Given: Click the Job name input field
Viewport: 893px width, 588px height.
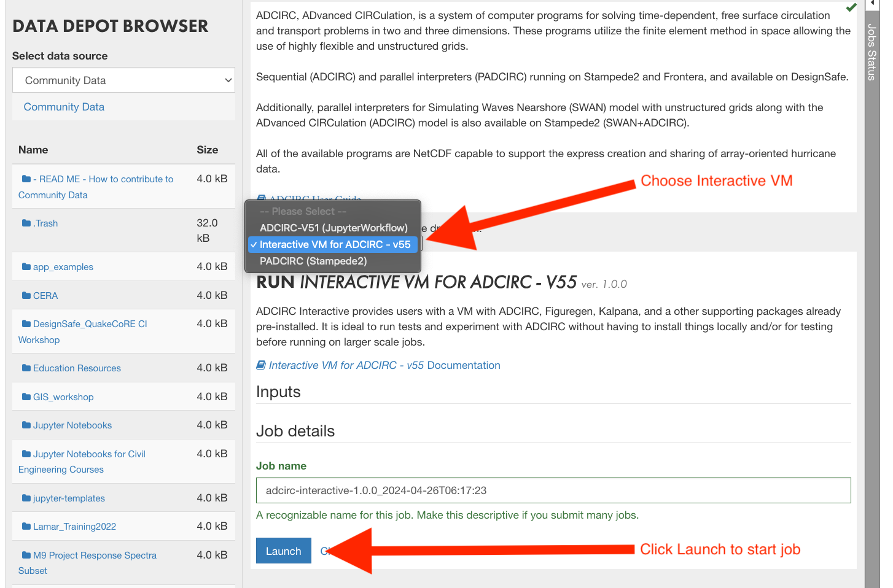Looking at the screenshot, I should tap(553, 490).
